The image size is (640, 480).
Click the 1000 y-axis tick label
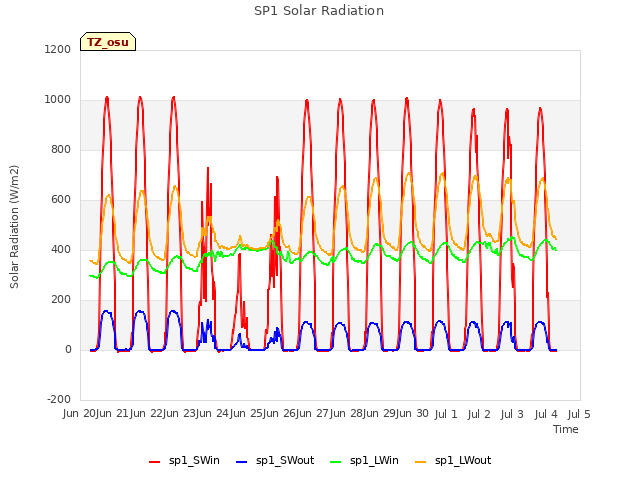pos(58,100)
